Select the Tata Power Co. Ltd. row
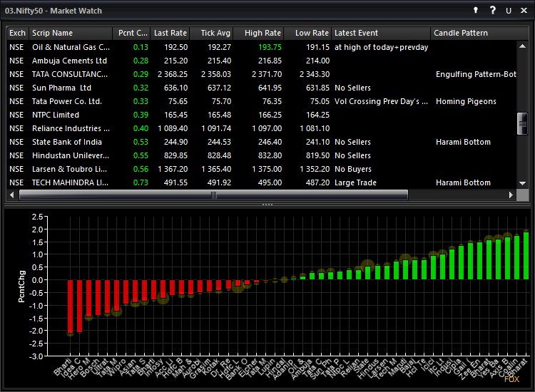 tap(261, 102)
